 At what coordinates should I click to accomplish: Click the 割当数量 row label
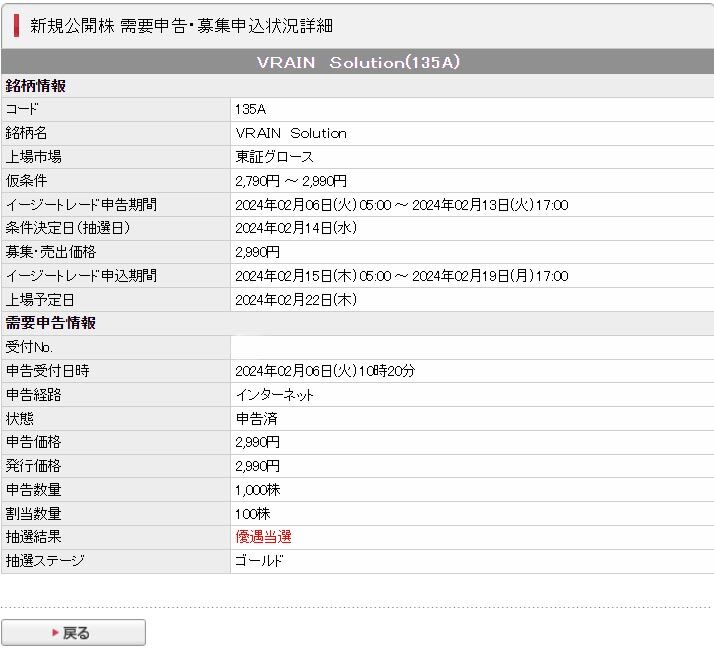[33, 514]
